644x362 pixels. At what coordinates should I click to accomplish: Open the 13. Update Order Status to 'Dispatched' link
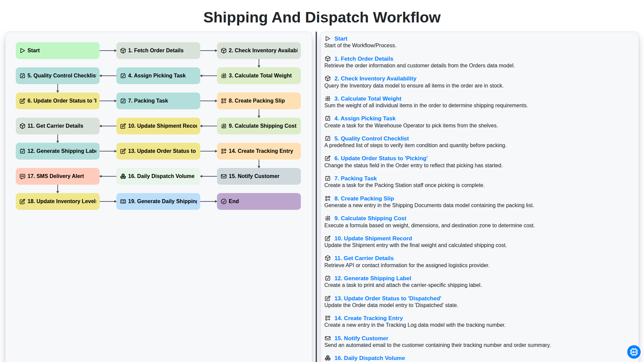pos(388,298)
